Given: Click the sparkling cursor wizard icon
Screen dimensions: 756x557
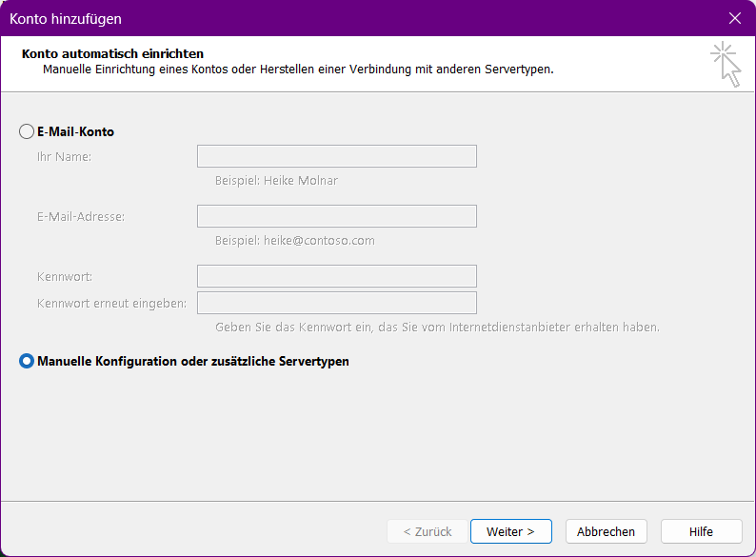Looking at the screenshot, I should click(726, 64).
